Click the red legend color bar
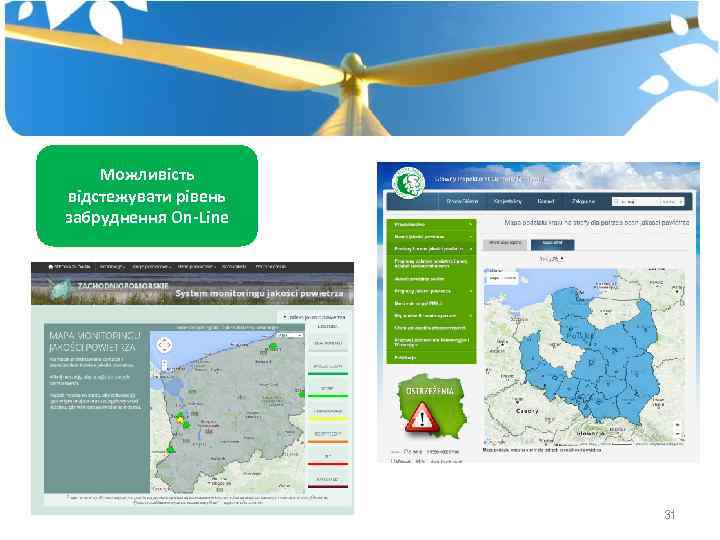720x540 pixels. click(x=328, y=464)
